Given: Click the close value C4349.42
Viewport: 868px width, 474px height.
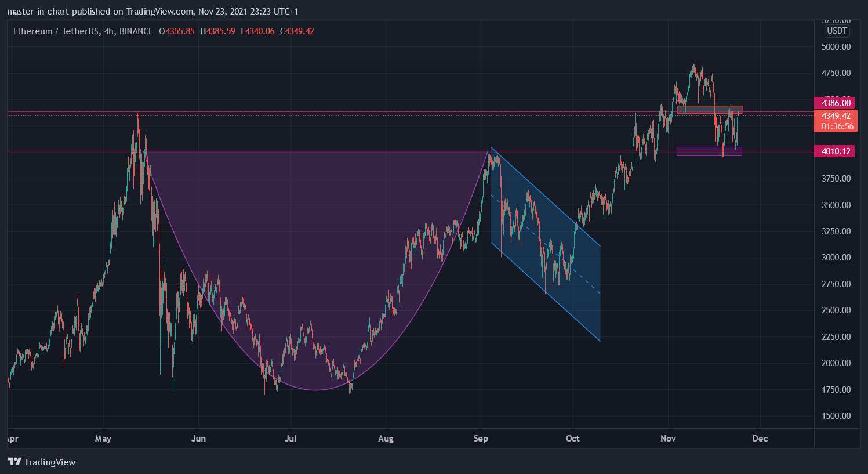Looking at the screenshot, I should pos(297,31).
